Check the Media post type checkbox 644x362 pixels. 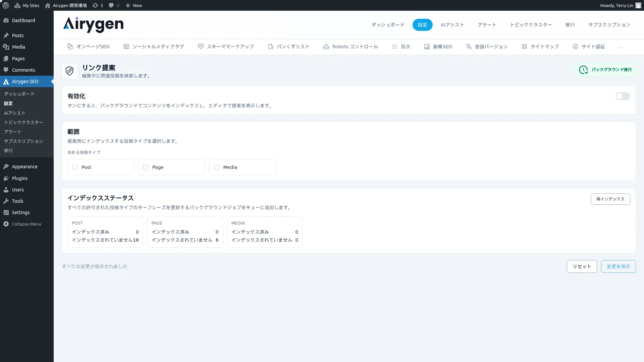click(x=217, y=167)
